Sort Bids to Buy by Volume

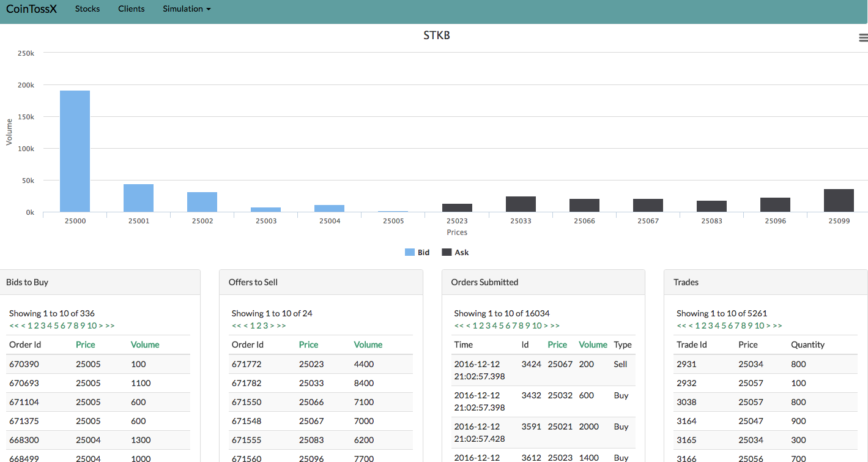[x=145, y=345]
